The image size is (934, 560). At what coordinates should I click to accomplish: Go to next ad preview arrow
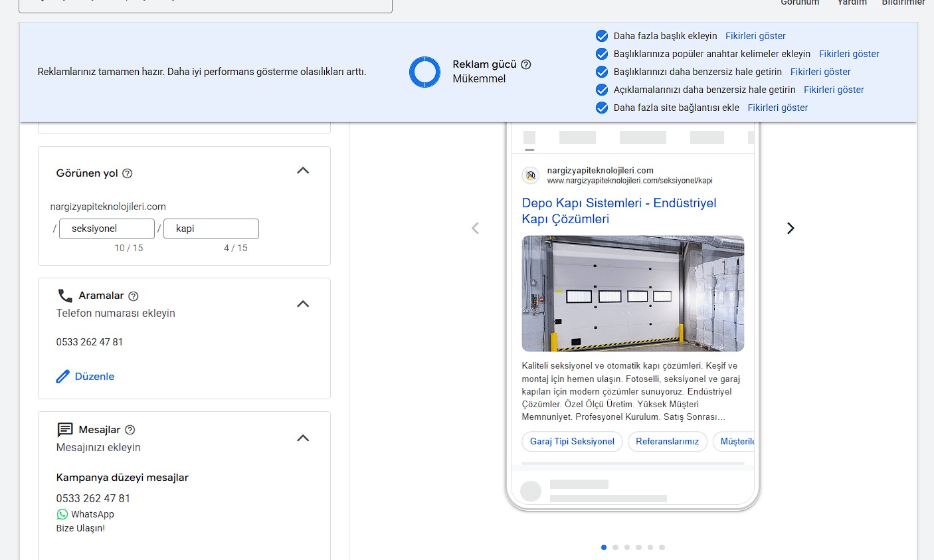pos(791,229)
